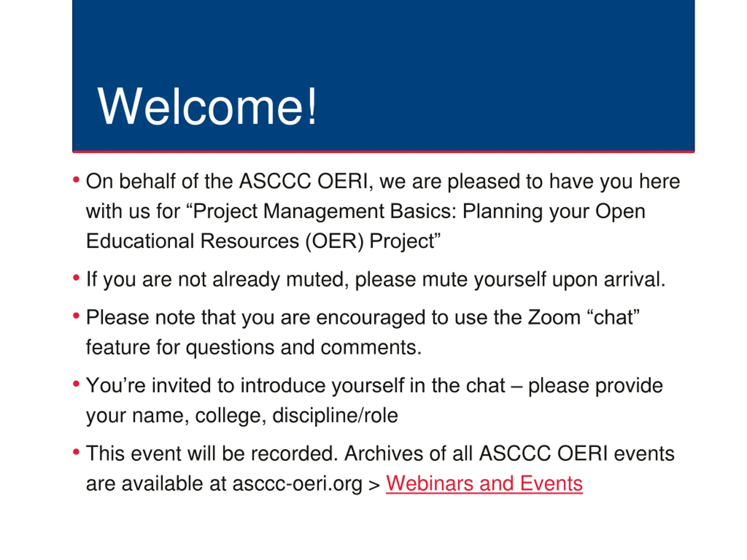
Task: Click the red bullet before "Please note"
Action: click(x=76, y=316)
